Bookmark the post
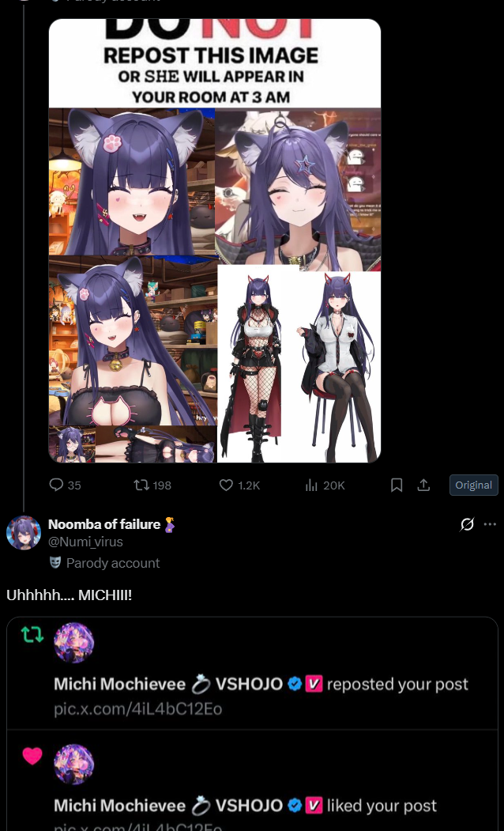The height and width of the screenshot is (831, 504). point(397,485)
